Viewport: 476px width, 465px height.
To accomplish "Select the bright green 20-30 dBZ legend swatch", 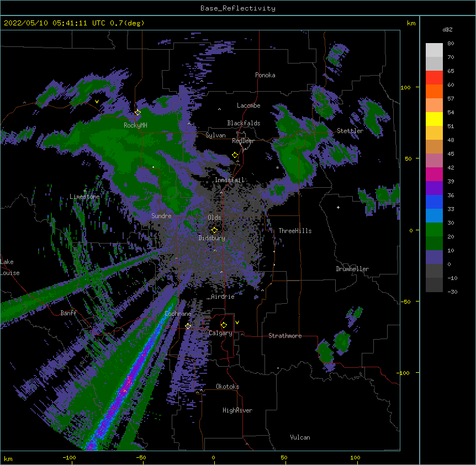I will 434,230.
